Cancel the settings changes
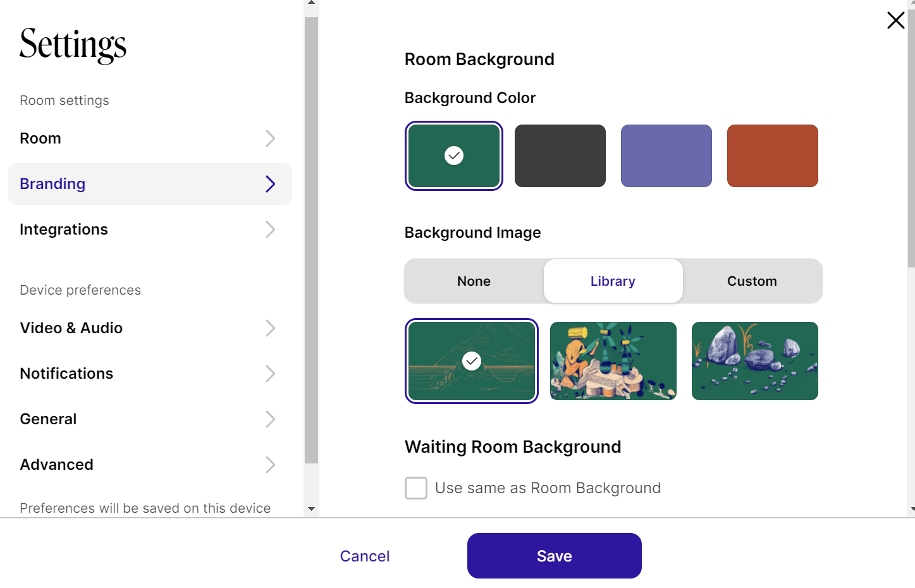This screenshot has height=588, width=915. click(365, 556)
